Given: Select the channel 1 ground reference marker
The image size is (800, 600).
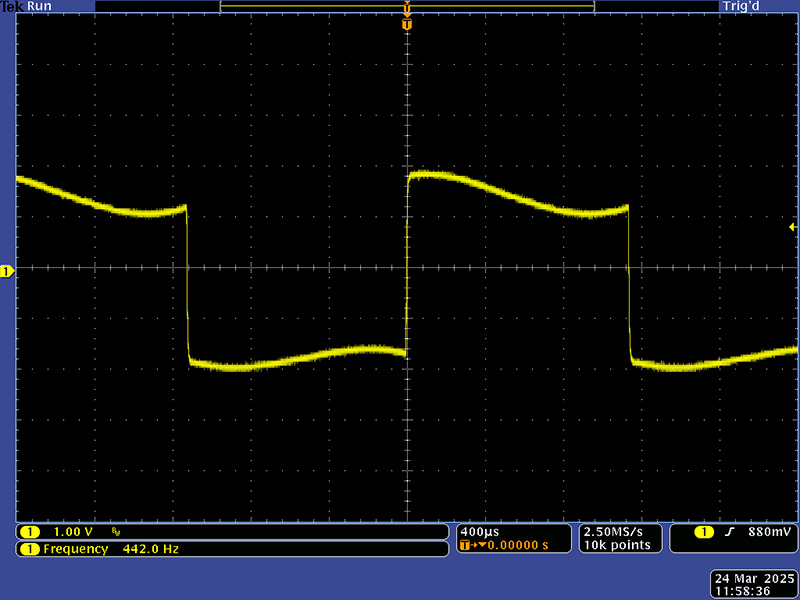Looking at the screenshot, I should (x=6, y=272).
